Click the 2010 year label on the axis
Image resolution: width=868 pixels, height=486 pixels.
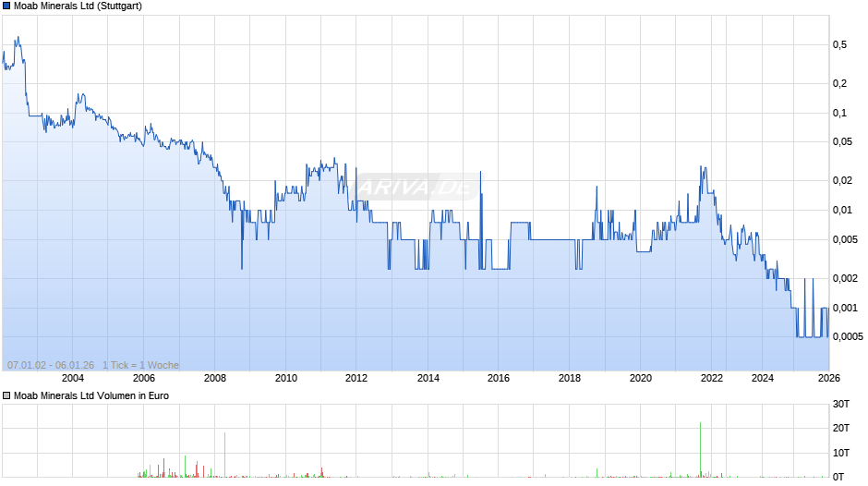(286, 378)
